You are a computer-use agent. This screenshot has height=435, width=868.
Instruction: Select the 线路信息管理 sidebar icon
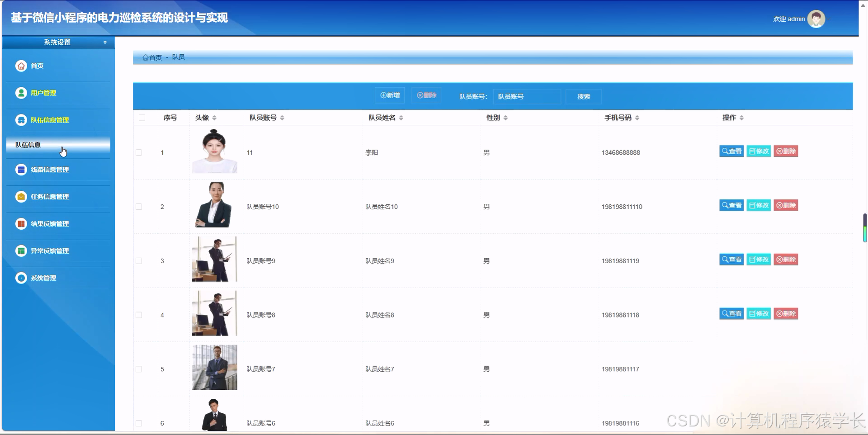click(x=21, y=170)
